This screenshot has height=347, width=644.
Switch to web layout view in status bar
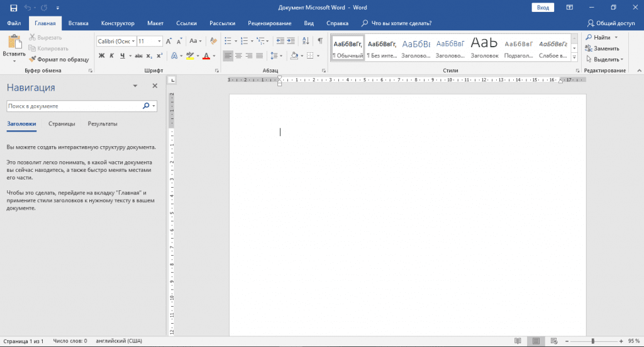(554, 341)
